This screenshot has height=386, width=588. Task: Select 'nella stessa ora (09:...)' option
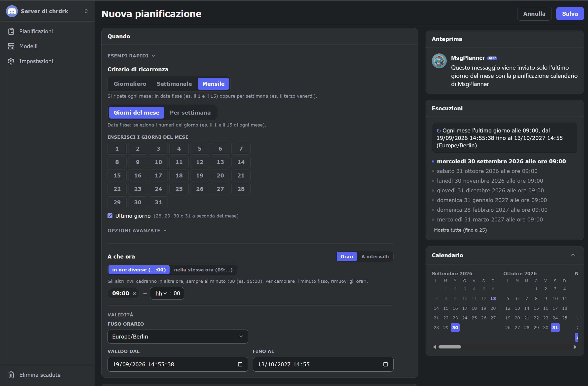point(203,270)
